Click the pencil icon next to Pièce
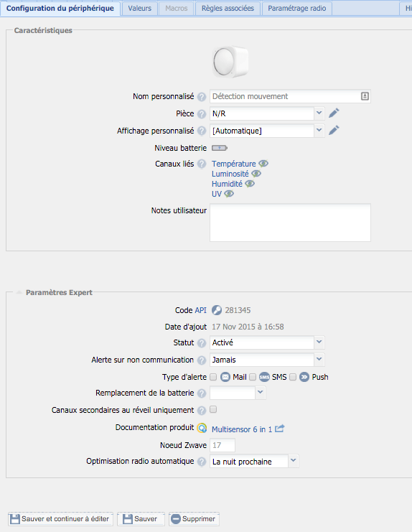This screenshot has height=532, width=412. [334, 113]
